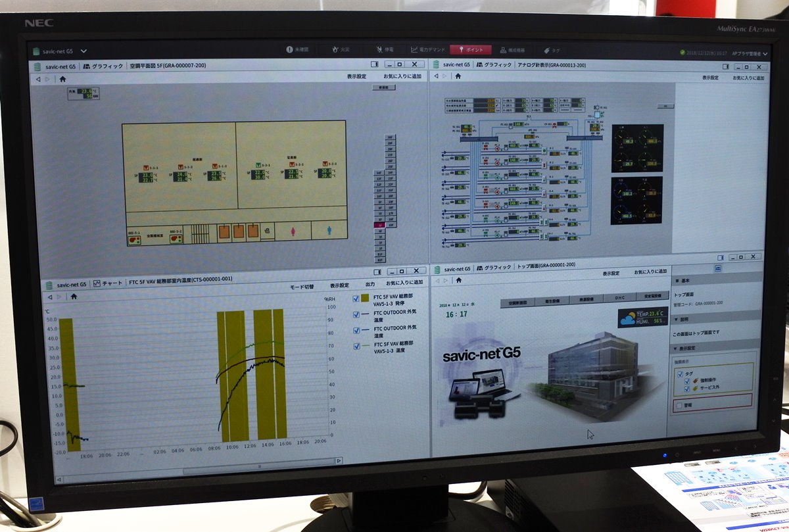Screen dimensions: 789x532
Task: Open the 火災 fire alarm view
Action: 341,49
